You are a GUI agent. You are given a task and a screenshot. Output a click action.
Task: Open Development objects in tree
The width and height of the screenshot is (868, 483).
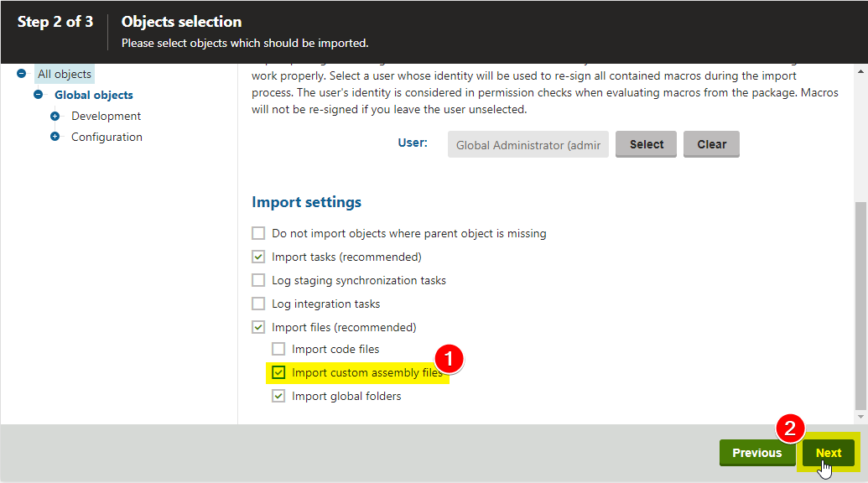coord(106,117)
